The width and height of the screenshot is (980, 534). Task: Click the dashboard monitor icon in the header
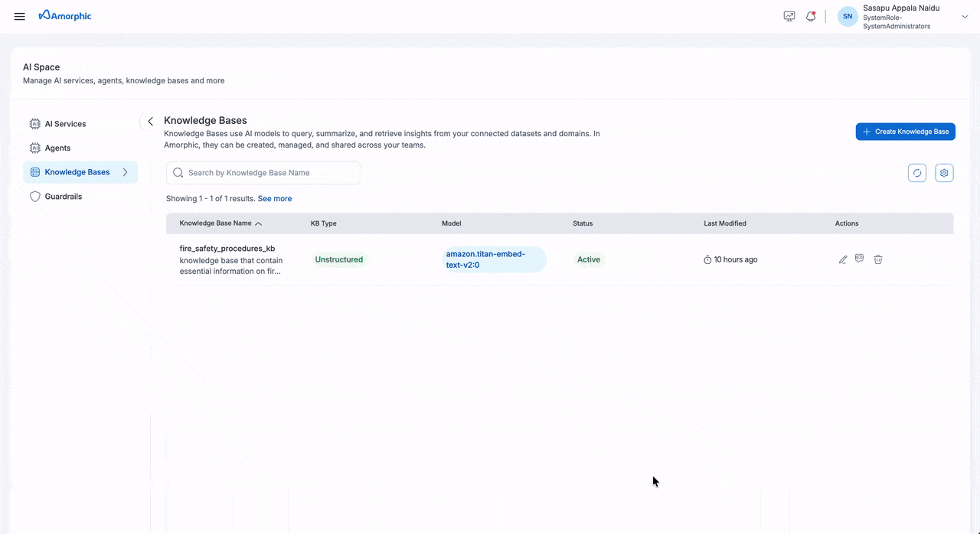pos(789,16)
